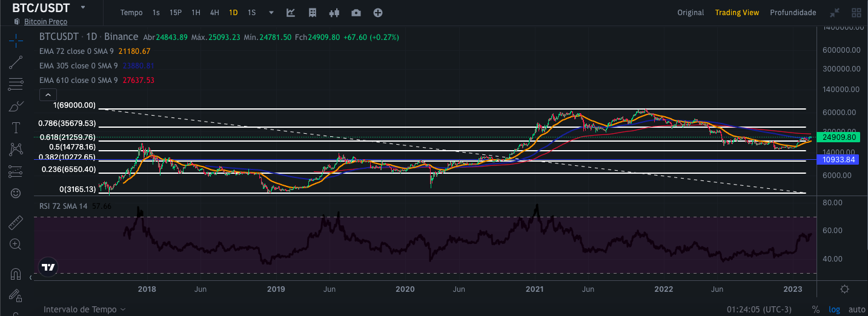Screen dimensions: 868x316
Task: Select the crosshair cursor tool
Action: 16,41
